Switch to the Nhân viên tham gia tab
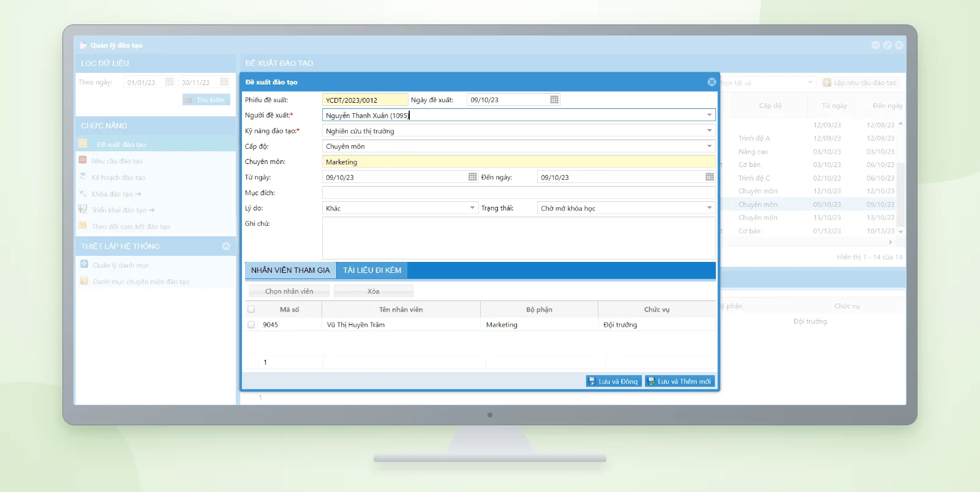 (290, 270)
